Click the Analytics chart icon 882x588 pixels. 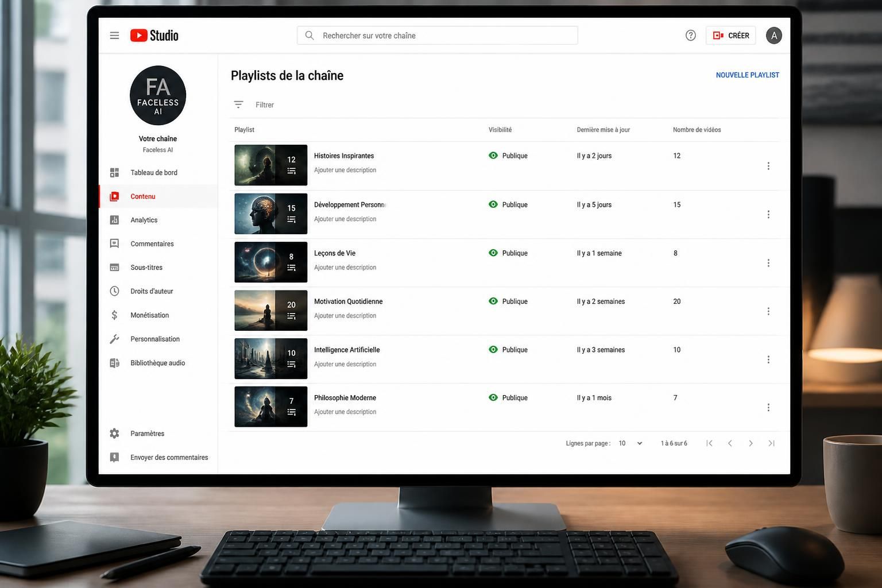click(114, 220)
